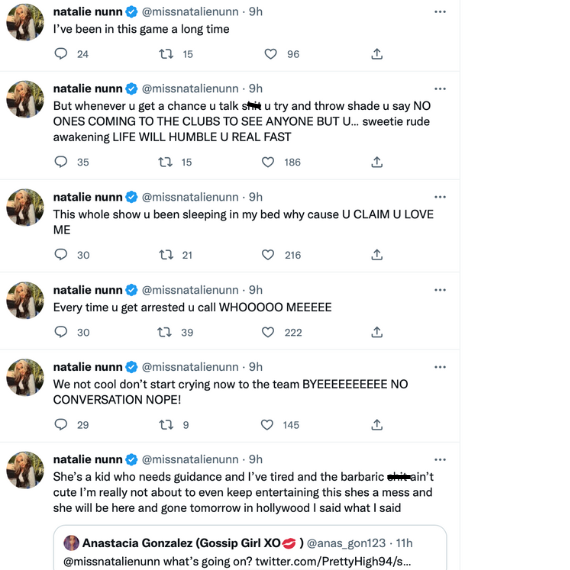Like the tweet with 216 likes
Screen dimensions: 570x570
[x=268, y=255]
